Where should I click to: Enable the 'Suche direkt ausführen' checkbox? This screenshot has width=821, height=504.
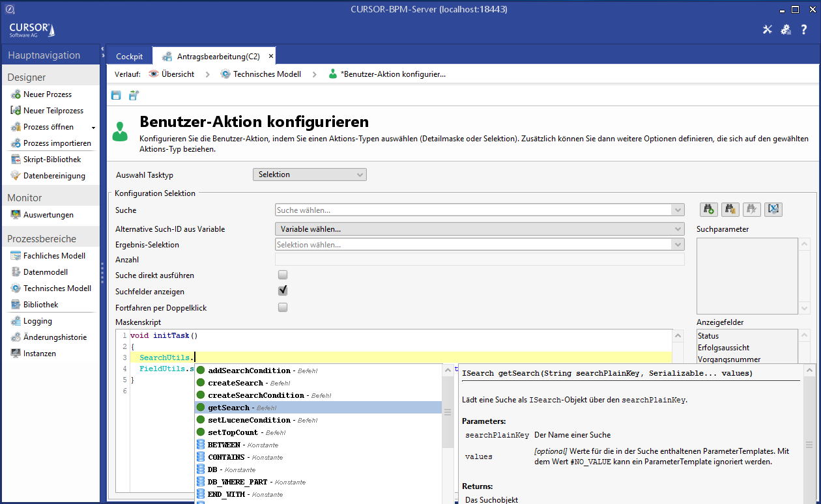pyautogui.click(x=283, y=275)
